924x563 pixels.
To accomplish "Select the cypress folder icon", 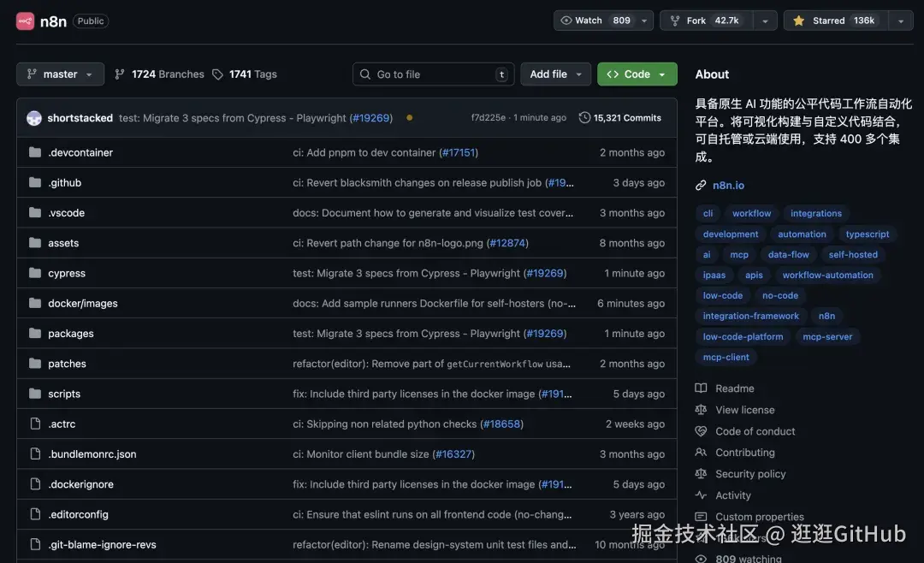I will click(34, 272).
